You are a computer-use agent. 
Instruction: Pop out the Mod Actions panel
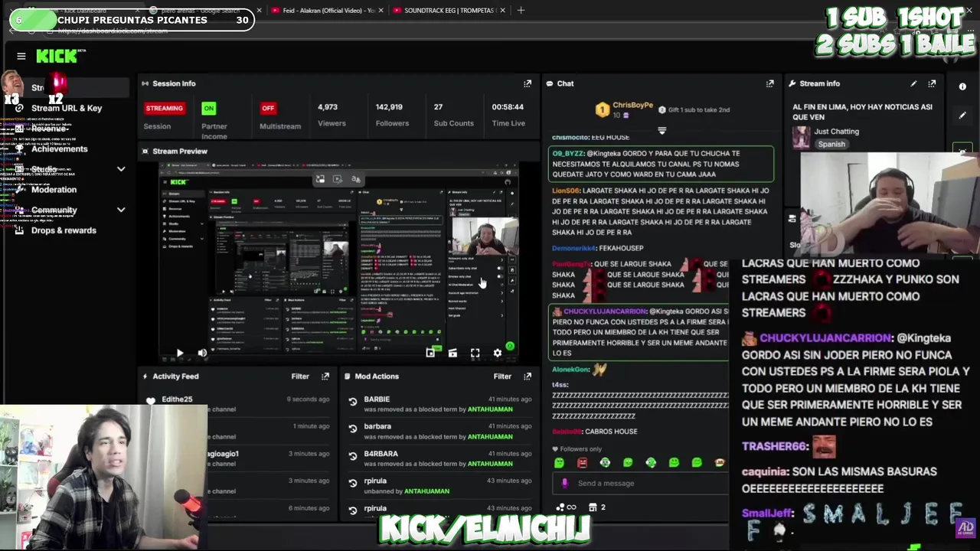528,377
